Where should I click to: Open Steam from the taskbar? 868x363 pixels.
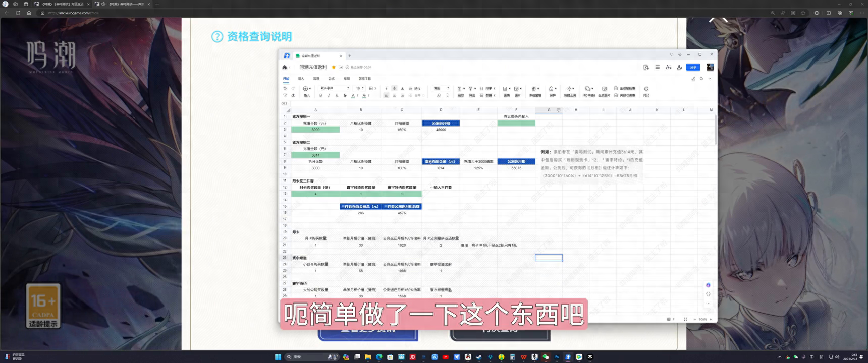(479, 357)
